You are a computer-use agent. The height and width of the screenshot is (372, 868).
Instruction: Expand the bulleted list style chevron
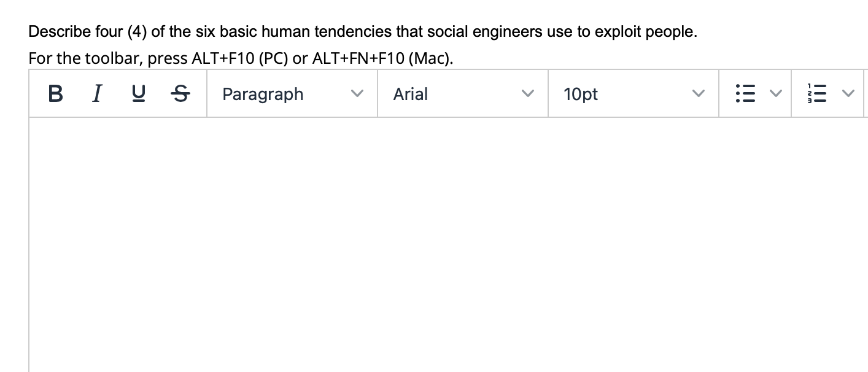[x=774, y=93]
